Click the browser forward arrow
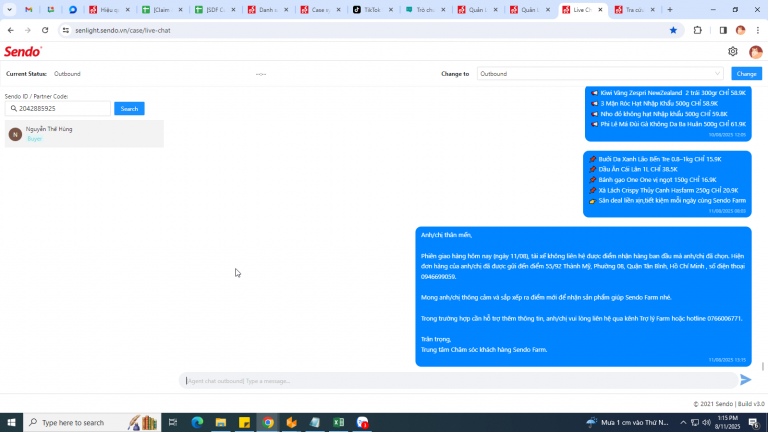 (x=28, y=30)
